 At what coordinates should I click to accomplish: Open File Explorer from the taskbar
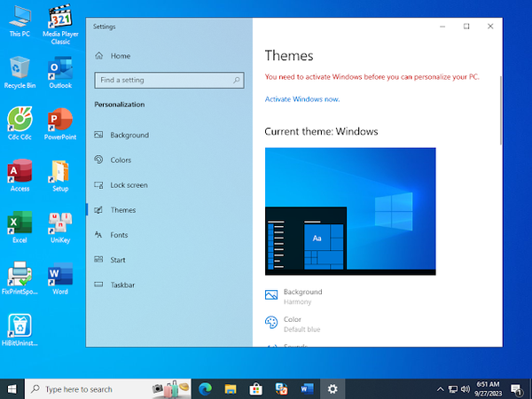pos(231,389)
